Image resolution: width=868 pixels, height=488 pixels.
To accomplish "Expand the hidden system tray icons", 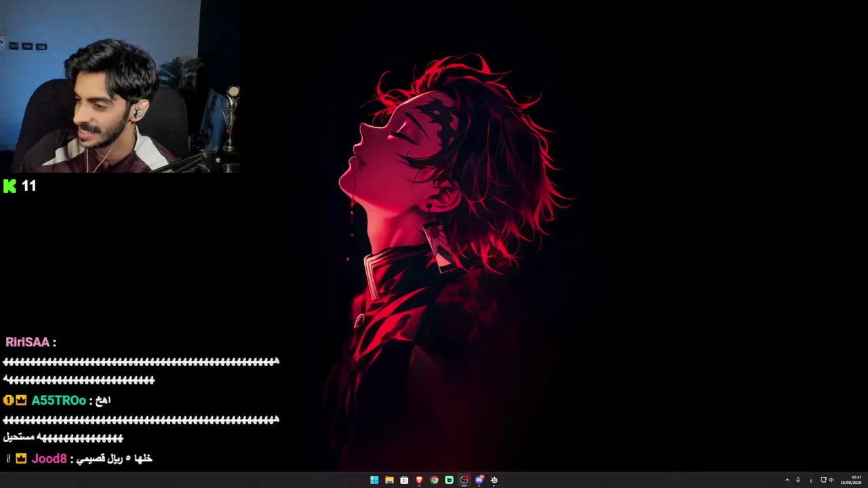I will click(787, 480).
